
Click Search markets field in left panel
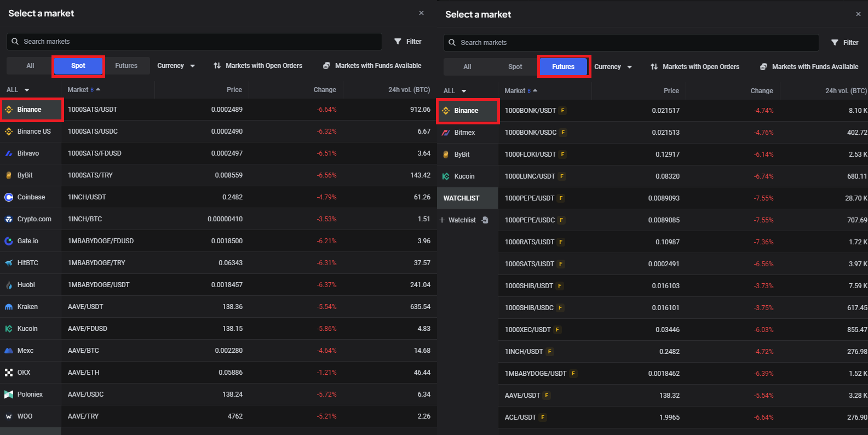(194, 42)
